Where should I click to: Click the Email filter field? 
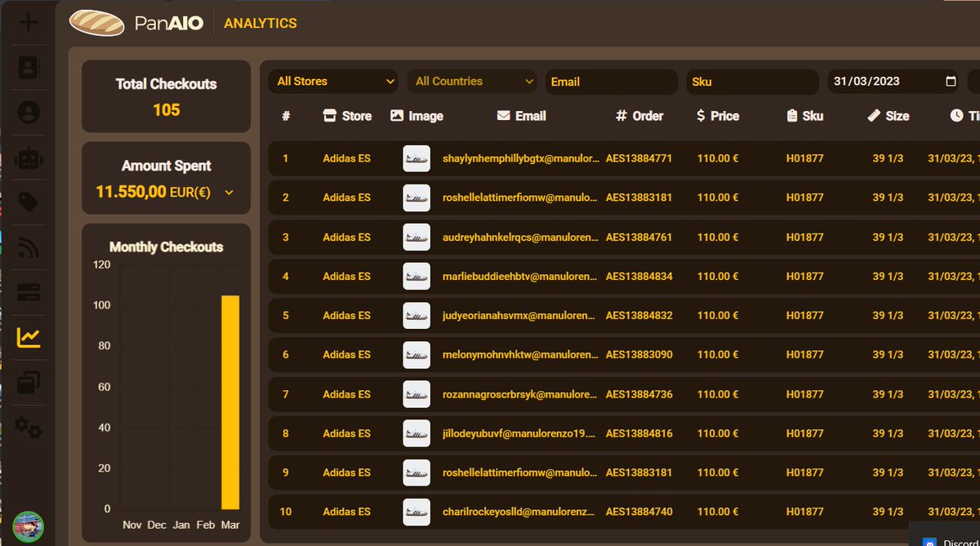(612, 82)
